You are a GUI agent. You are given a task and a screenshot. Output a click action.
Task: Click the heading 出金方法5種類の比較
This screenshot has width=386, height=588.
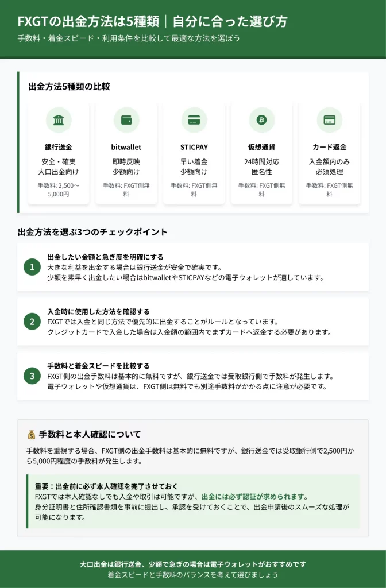(70, 86)
